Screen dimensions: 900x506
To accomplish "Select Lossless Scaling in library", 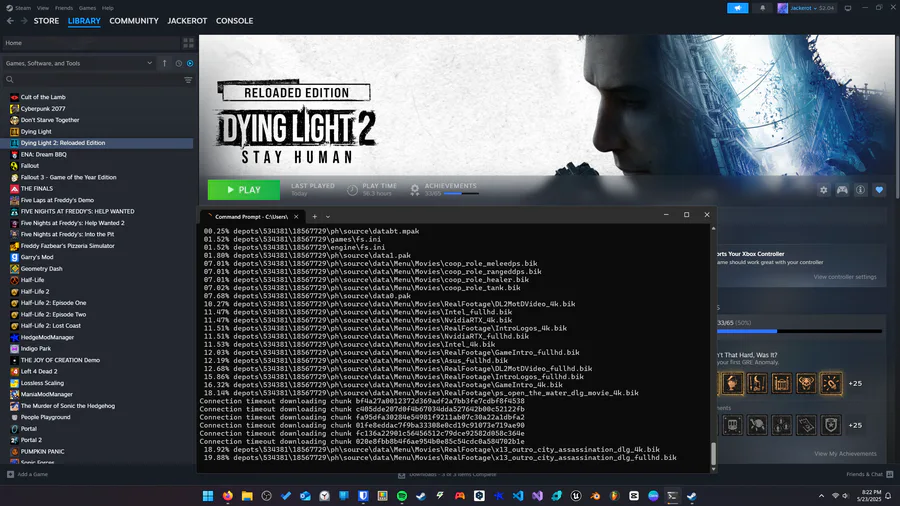I will point(42,383).
